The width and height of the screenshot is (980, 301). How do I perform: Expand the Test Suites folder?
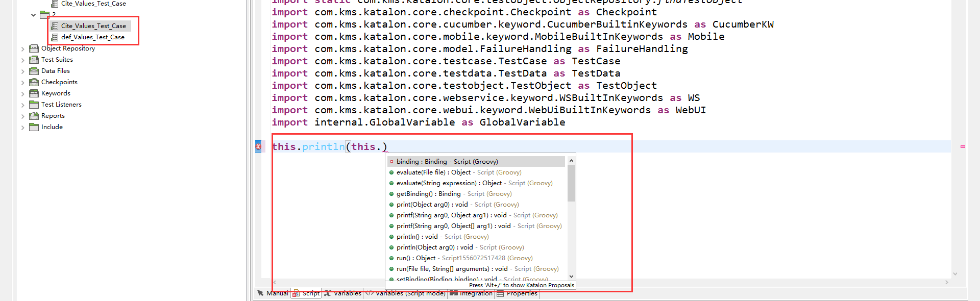click(x=23, y=60)
